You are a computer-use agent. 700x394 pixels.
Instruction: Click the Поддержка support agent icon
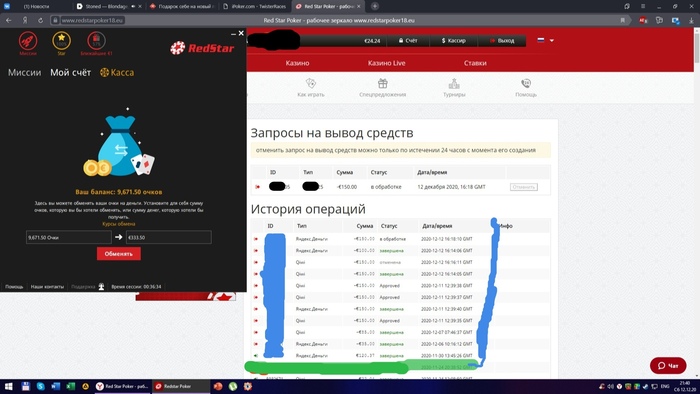pos(101,286)
